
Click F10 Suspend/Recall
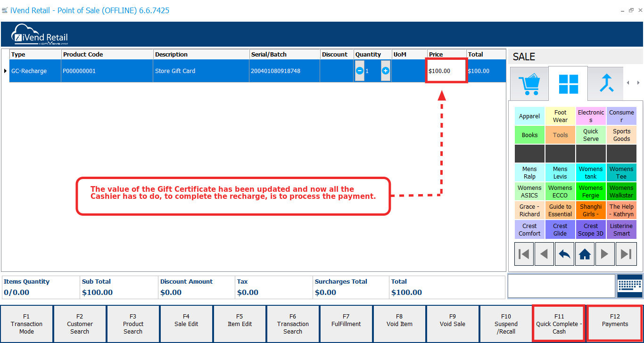pos(506,324)
